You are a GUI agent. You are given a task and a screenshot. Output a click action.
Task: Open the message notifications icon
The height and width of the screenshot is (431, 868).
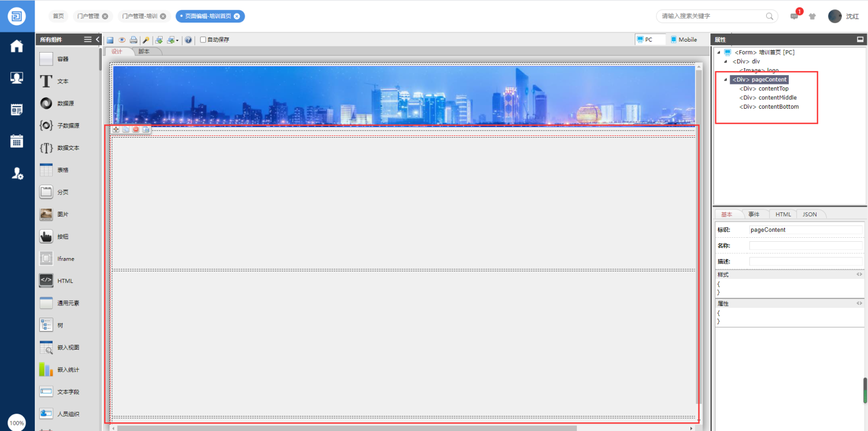[x=795, y=16]
